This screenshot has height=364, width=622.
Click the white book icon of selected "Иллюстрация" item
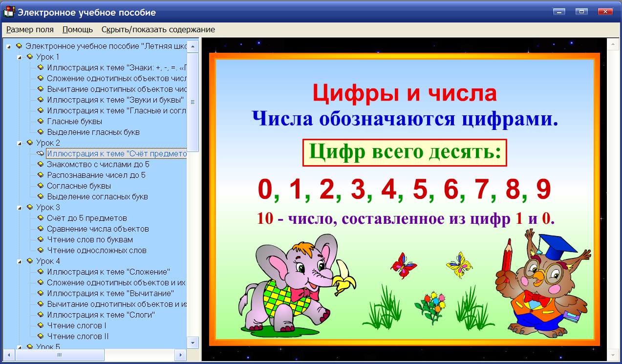tap(39, 153)
